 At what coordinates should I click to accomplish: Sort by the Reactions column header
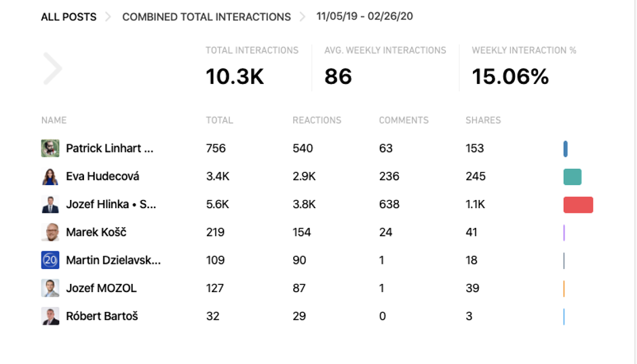(x=317, y=120)
